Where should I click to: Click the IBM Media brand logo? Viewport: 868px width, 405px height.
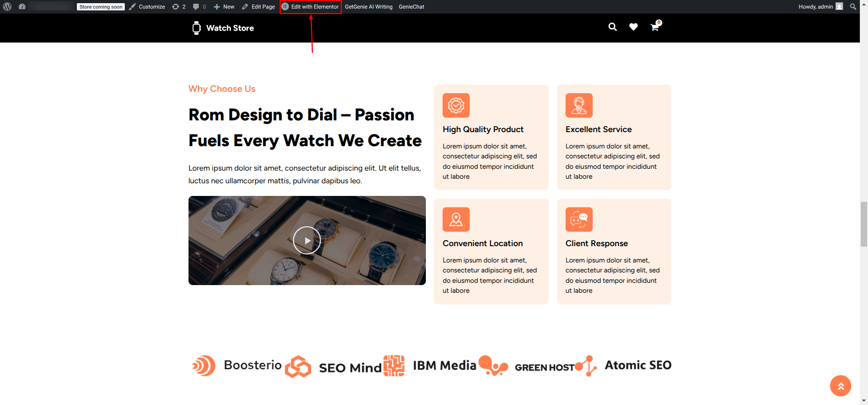(x=429, y=366)
